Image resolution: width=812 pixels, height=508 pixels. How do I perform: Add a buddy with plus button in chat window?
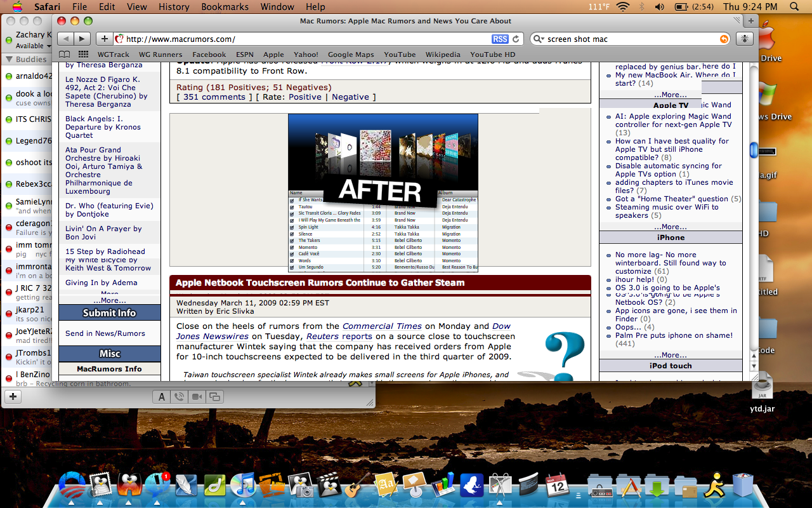(x=13, y=397)
